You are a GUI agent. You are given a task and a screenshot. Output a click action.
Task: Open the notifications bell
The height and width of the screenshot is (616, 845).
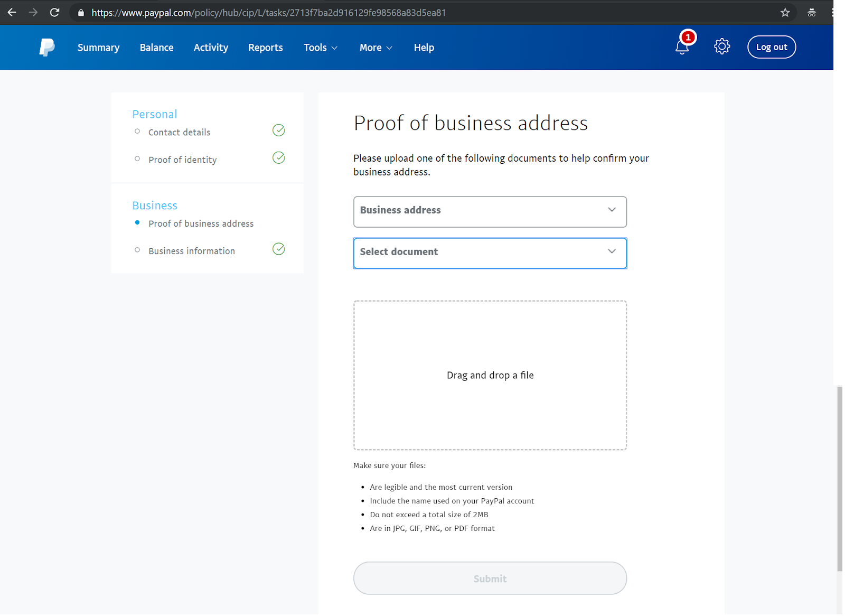tap(682, 47)
